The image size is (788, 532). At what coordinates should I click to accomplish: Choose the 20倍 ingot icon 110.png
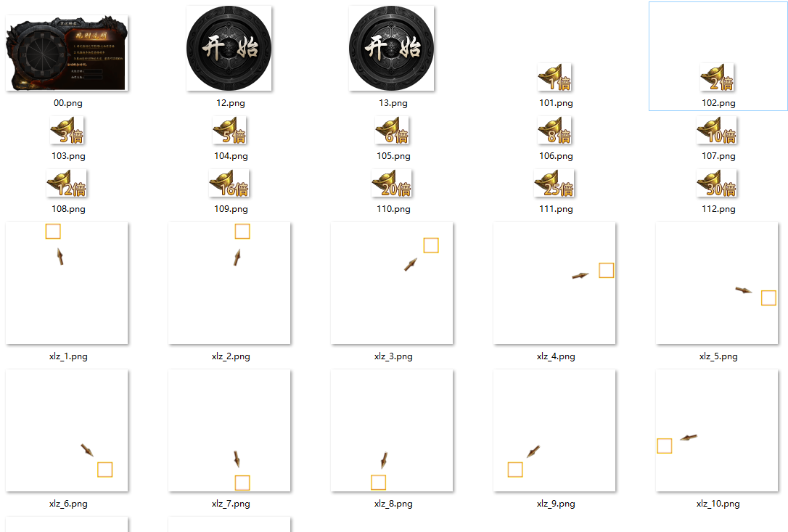coord(392,183)
